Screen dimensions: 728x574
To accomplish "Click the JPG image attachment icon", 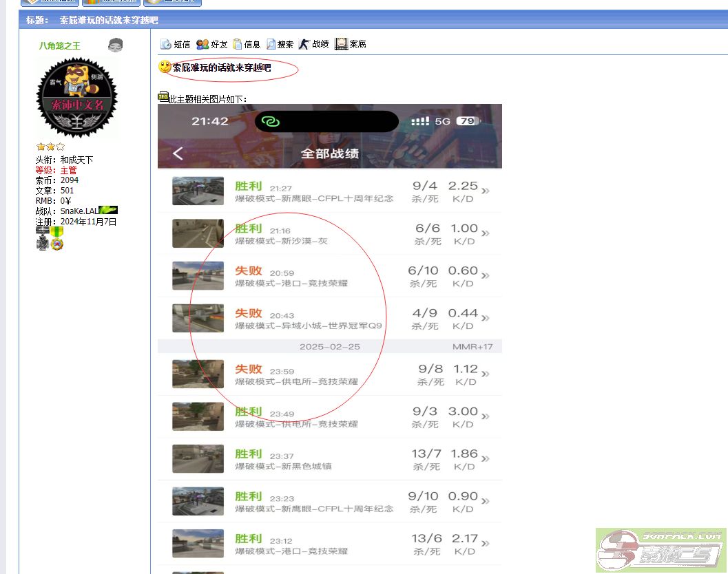I will pos(163,97).
